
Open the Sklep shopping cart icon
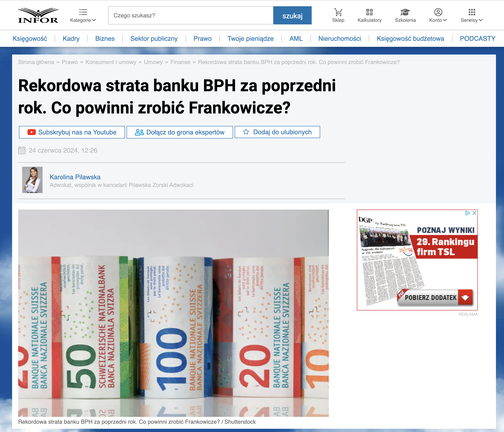click(x=338, y=12)
